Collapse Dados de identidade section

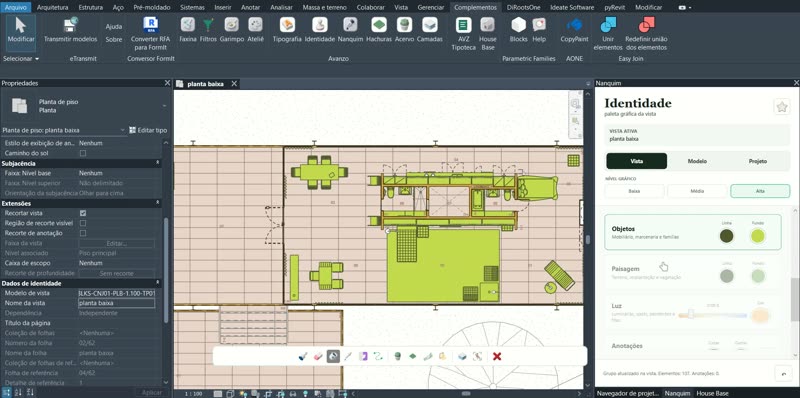coord(158,283)
